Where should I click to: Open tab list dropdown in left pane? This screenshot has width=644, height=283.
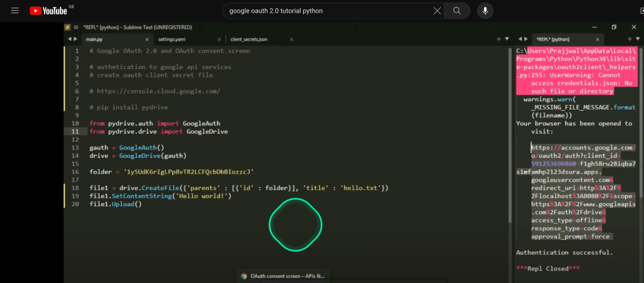tap(507, 39)
